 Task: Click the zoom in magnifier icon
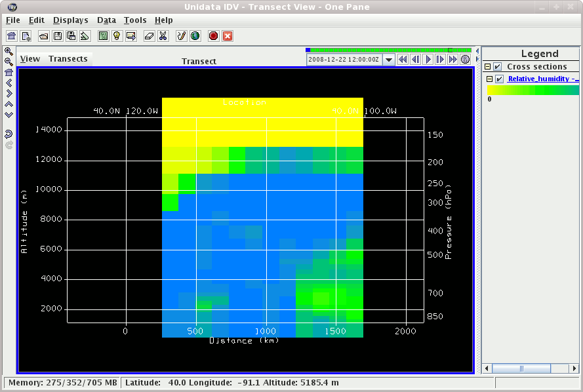[x=9, y=51]
